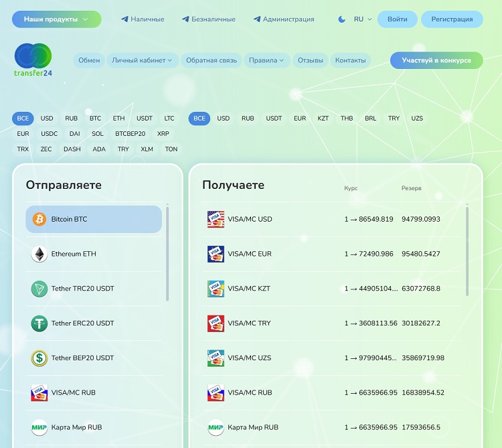Click the Ethereum ETH diamond icon
Screen dimensions: 502x448
[x=39, y=254]
